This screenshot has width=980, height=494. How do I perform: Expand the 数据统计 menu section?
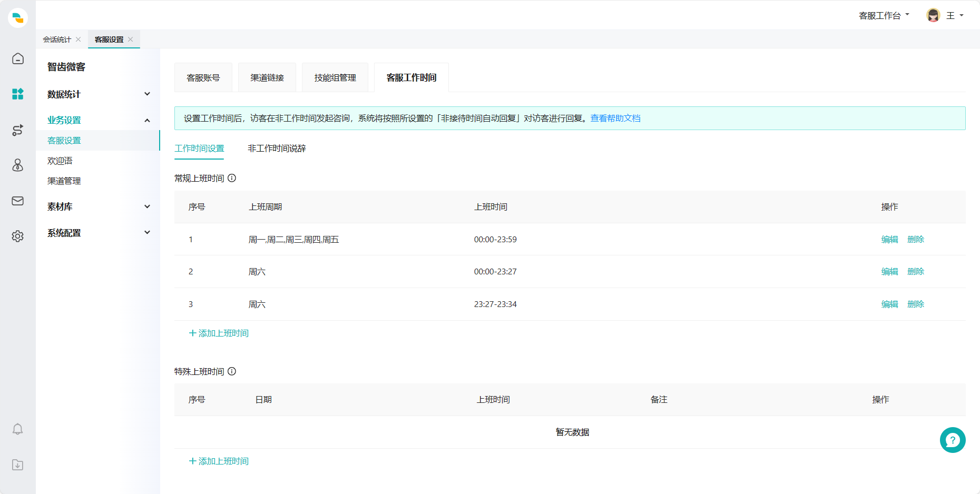coord(98,94)
